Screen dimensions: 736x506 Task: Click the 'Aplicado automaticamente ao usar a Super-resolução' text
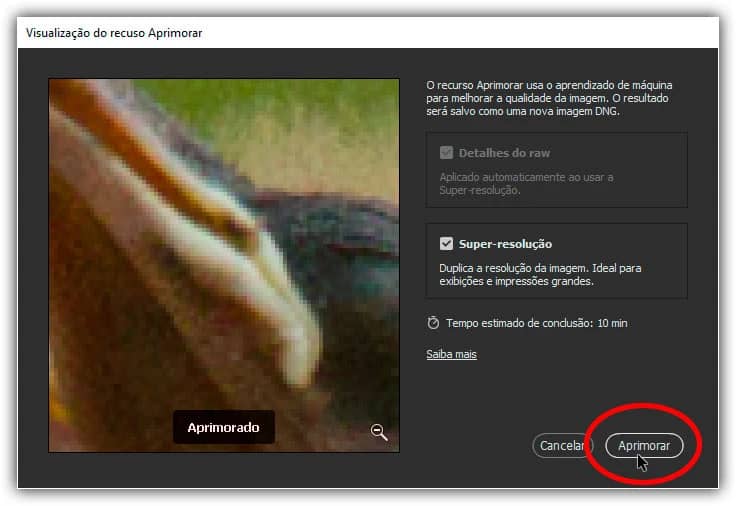(526, 184)
